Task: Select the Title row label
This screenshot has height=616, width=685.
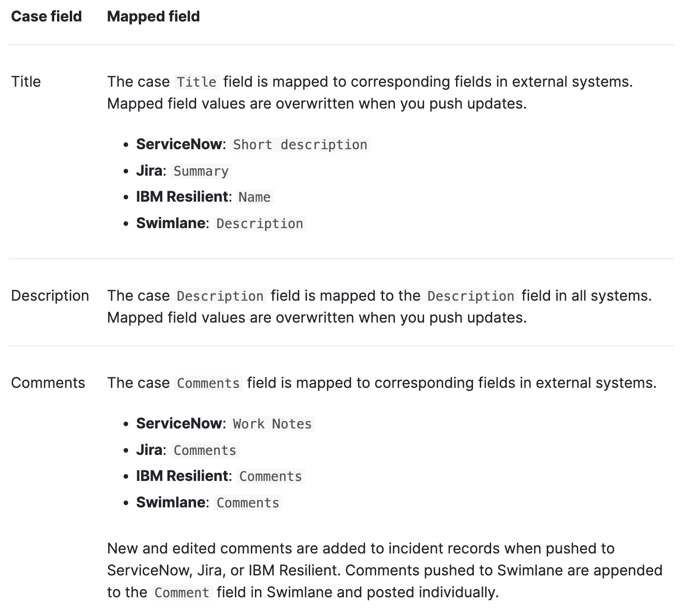Action: point(26,82)
